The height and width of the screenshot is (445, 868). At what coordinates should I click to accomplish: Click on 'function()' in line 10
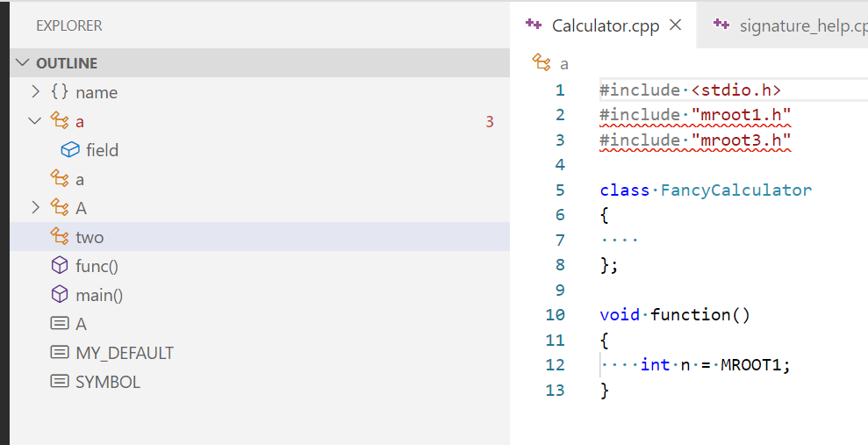(x=700, y=315)
